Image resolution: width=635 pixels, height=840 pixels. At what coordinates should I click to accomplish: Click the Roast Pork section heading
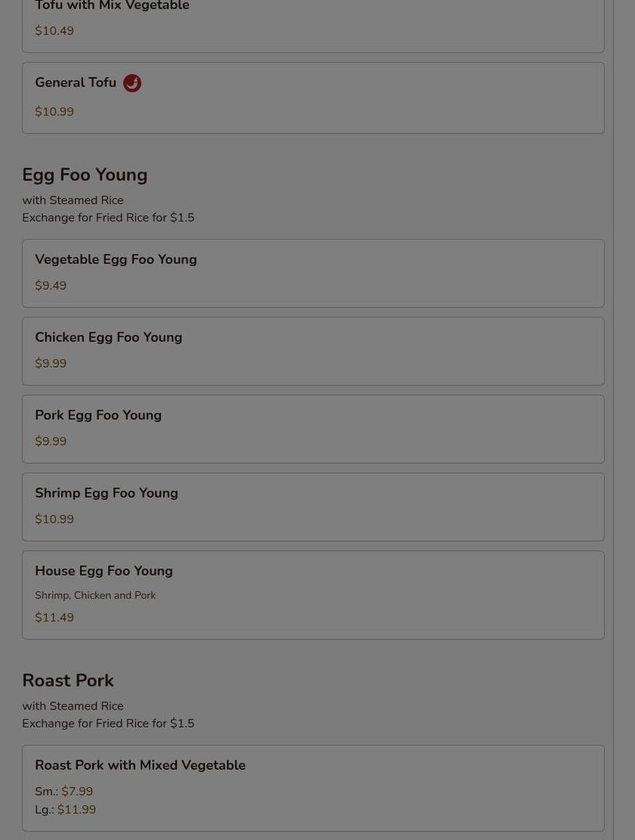point(68,680)
